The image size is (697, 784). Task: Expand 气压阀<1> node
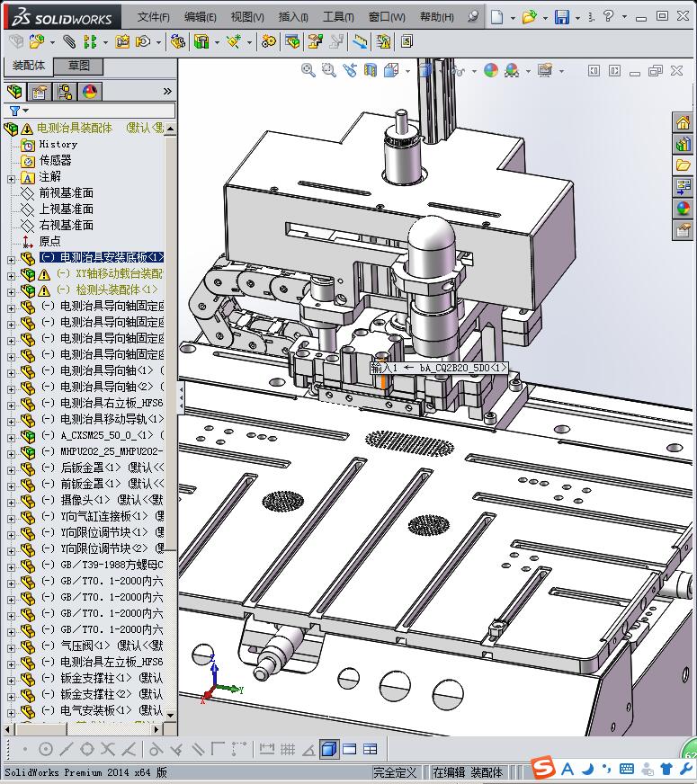pos(11,648)
